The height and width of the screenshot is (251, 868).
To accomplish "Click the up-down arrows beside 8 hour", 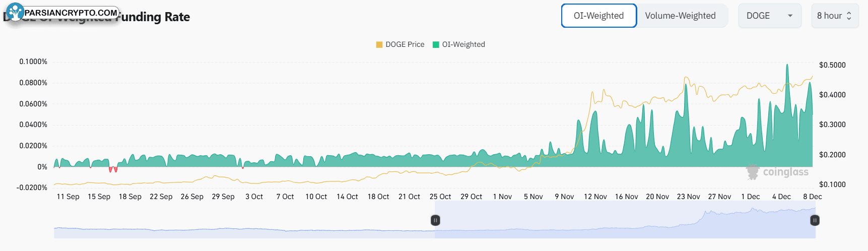I will (x=849, y=16).
